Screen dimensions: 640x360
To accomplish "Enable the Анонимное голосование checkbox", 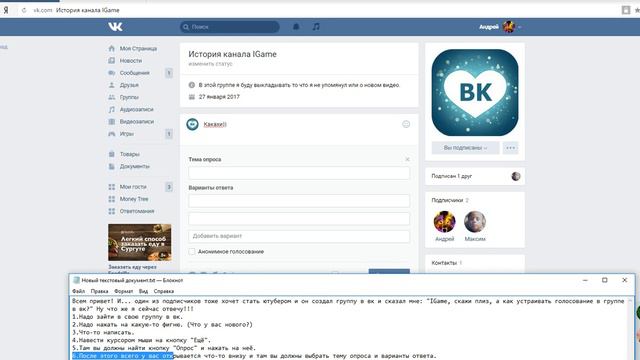I will 192,252.
